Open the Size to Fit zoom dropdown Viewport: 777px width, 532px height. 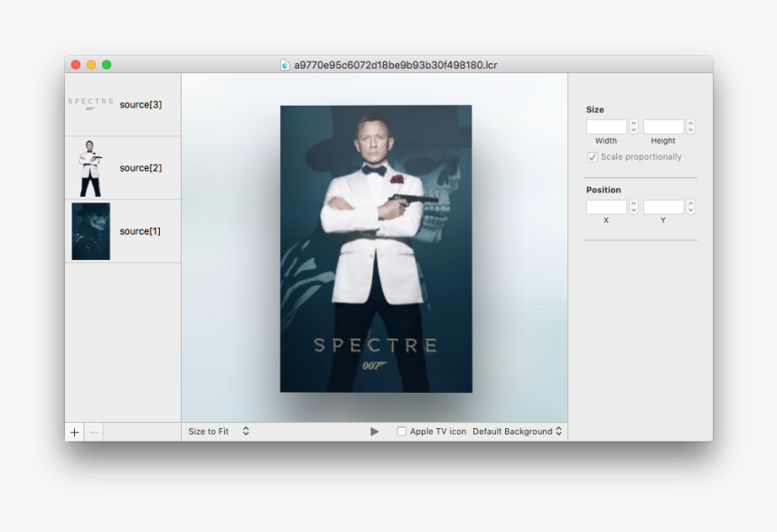click(217, 431)
